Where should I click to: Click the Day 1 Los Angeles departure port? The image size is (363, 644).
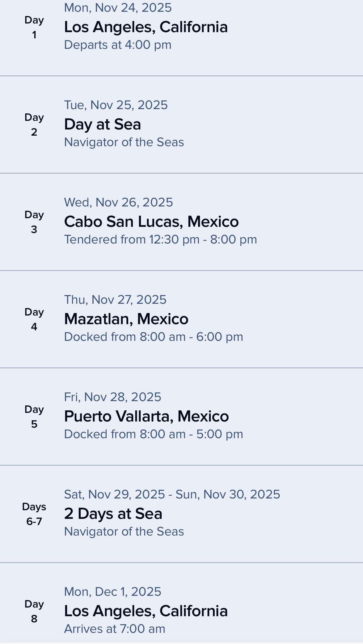tap(146, 27)
